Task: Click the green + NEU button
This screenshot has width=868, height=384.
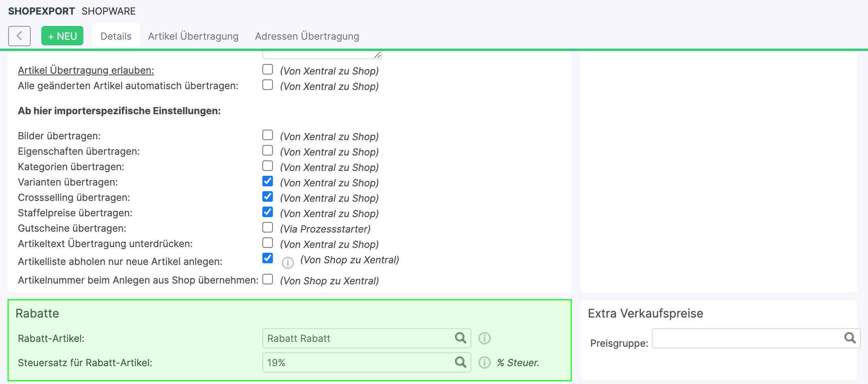Action: (x=62, y=36)
